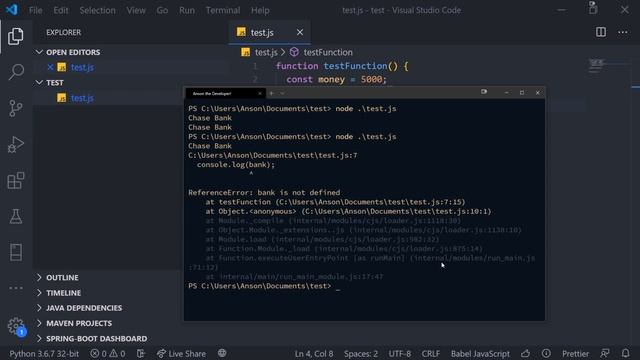The height and width of the screenshot is (360, 640).
Task: Click the VS Code logo icon
Action: pyautogui.click(x=12, y=9)
